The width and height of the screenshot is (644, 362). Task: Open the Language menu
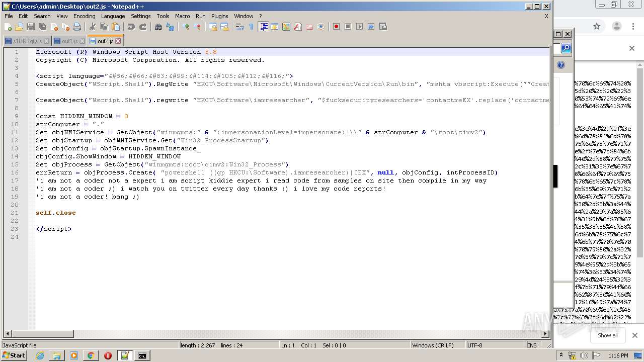point(113,16)
